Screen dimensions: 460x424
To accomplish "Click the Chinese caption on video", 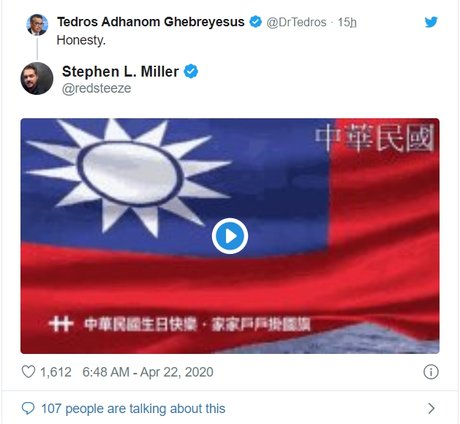I will click(197, 324).
